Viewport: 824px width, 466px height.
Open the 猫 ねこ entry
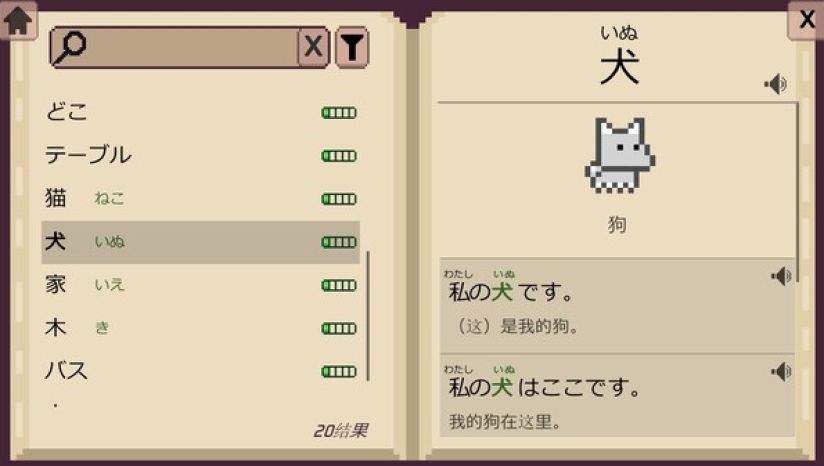click(x=200, y=199)
